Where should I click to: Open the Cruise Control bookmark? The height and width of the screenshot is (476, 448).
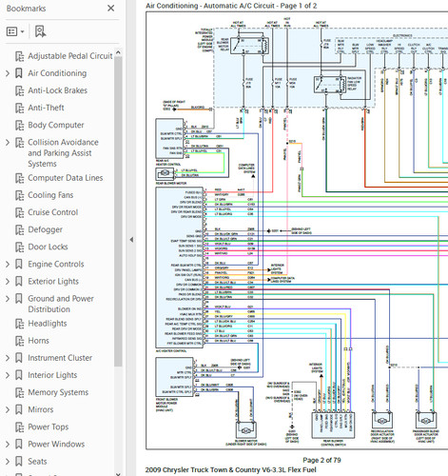pos(53,212)
